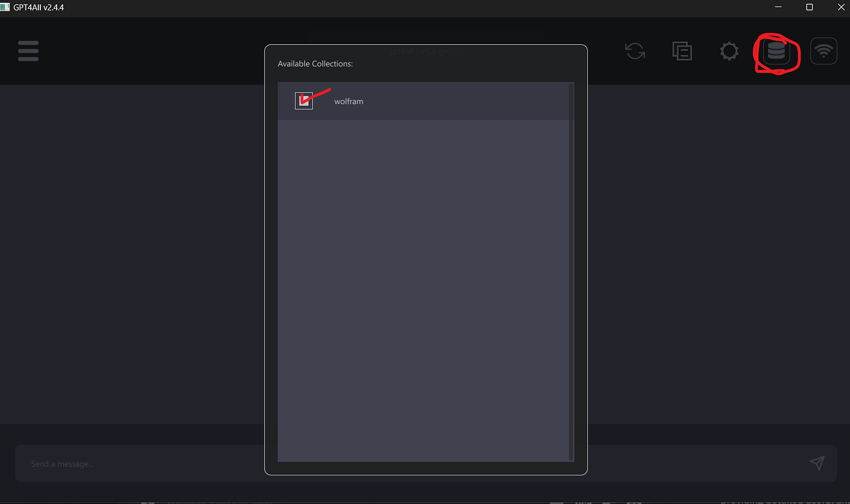Open the sidebar navigation menu
The image size is (850, 504).
(x=27, y=51)
